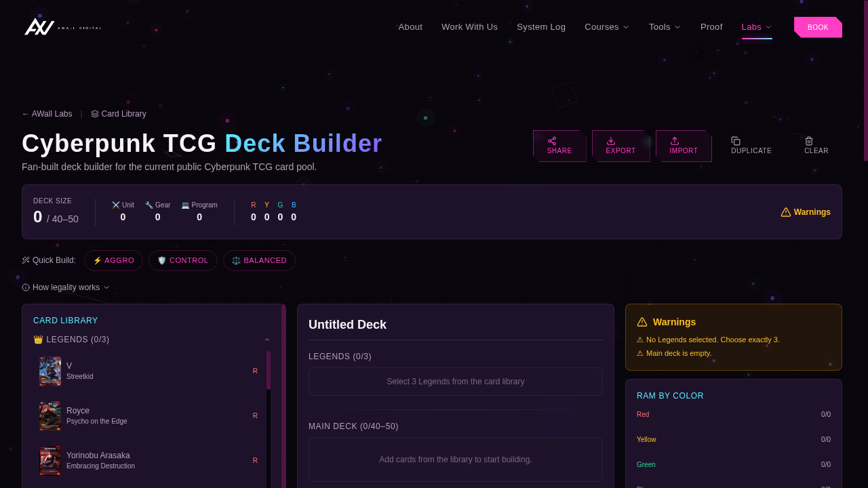Click the Unit count stat

[123, 211]
